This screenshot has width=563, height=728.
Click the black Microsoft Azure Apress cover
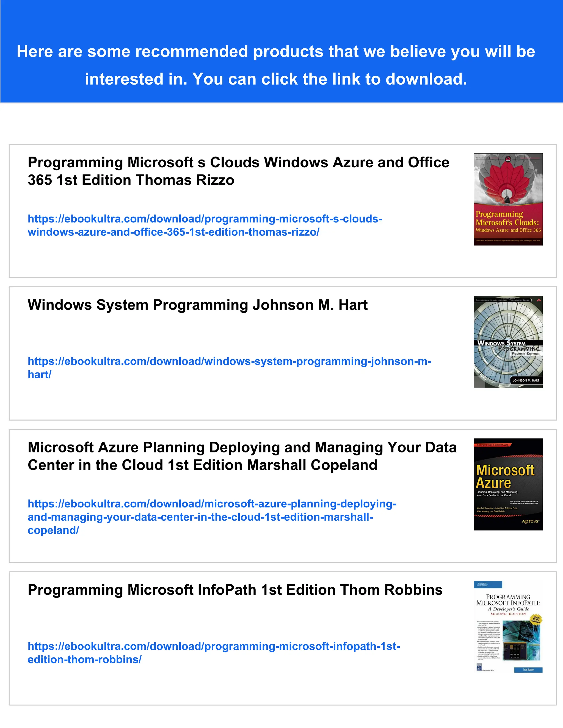[508, 484]
